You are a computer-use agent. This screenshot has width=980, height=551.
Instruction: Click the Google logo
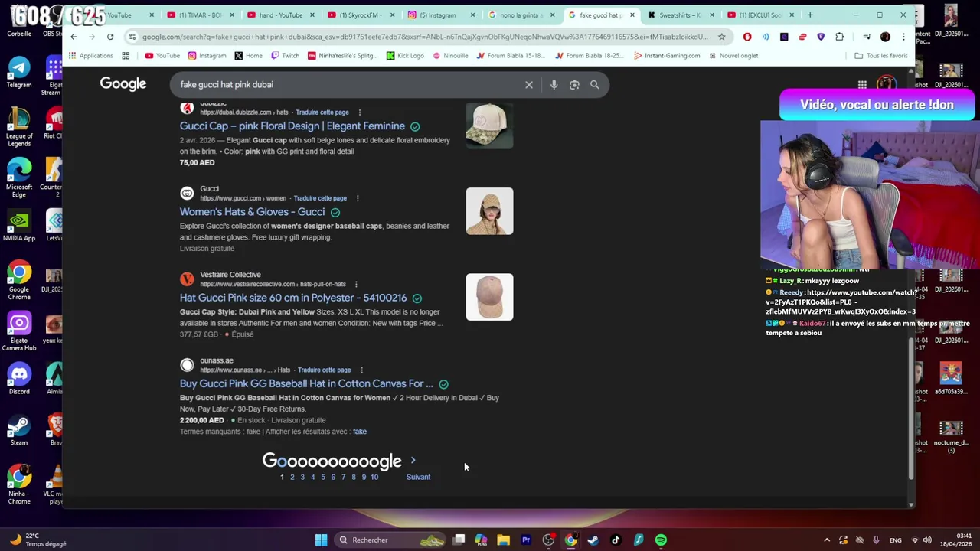[122, 84]
